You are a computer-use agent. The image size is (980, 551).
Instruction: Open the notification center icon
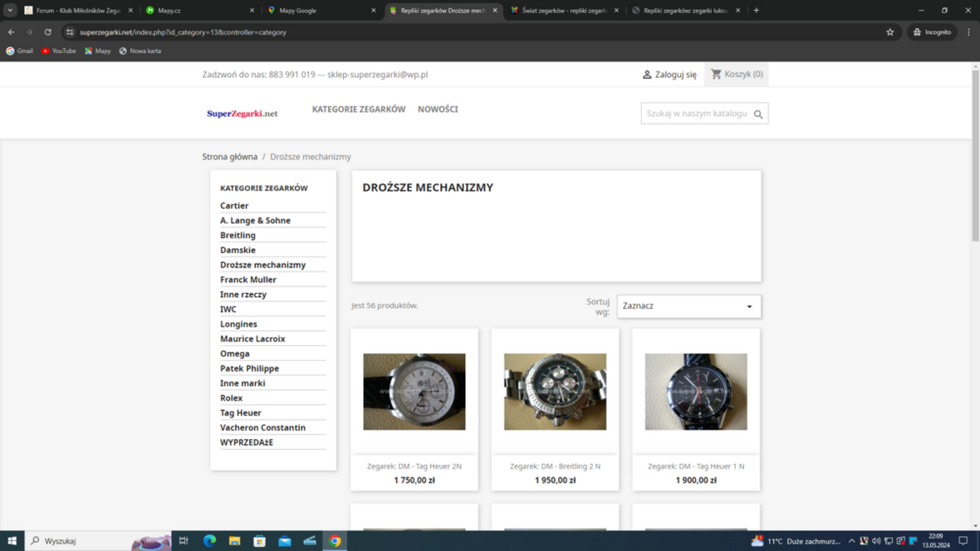(x=963, y=541)
